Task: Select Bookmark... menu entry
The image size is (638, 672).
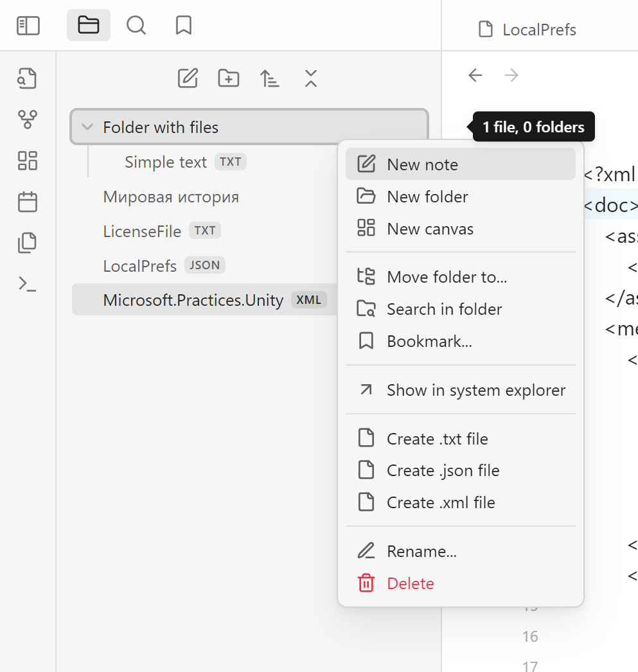Action: tap(460, 340)
